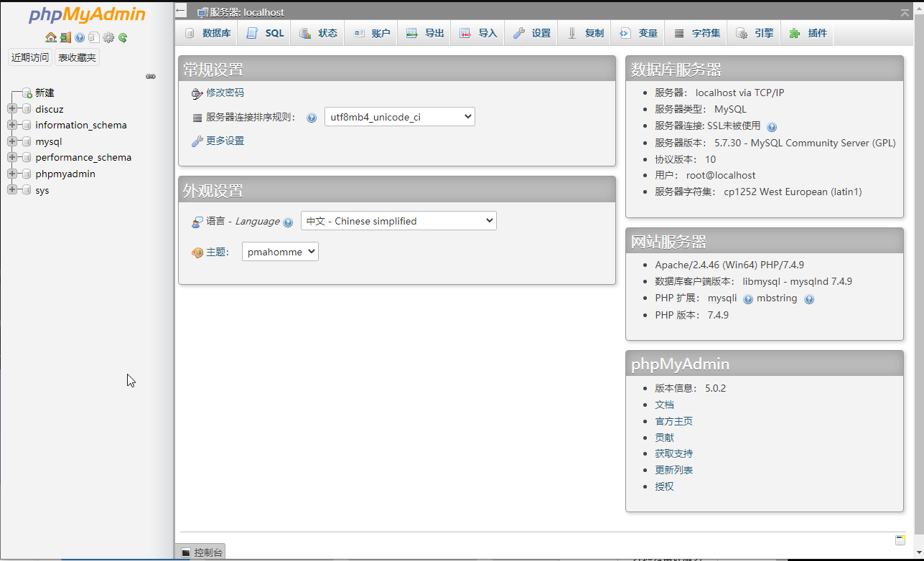Expand the discuz database node
This screenshot has width=924, height=561.
tap(12, 109)
